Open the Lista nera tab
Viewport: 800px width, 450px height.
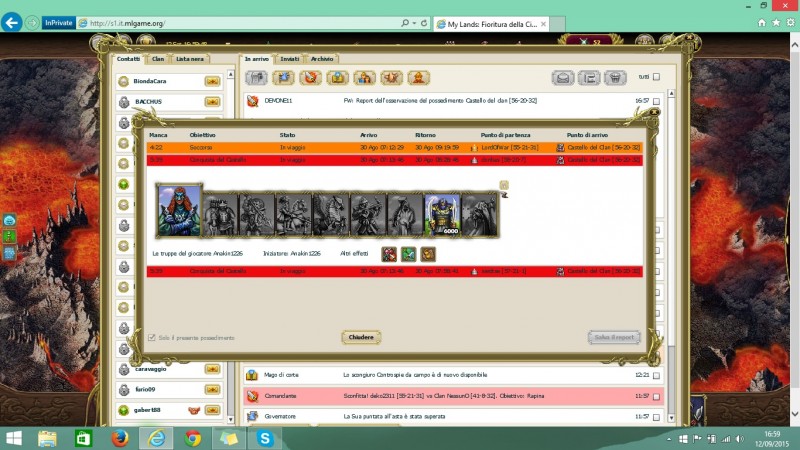click(x=189, y=59)
